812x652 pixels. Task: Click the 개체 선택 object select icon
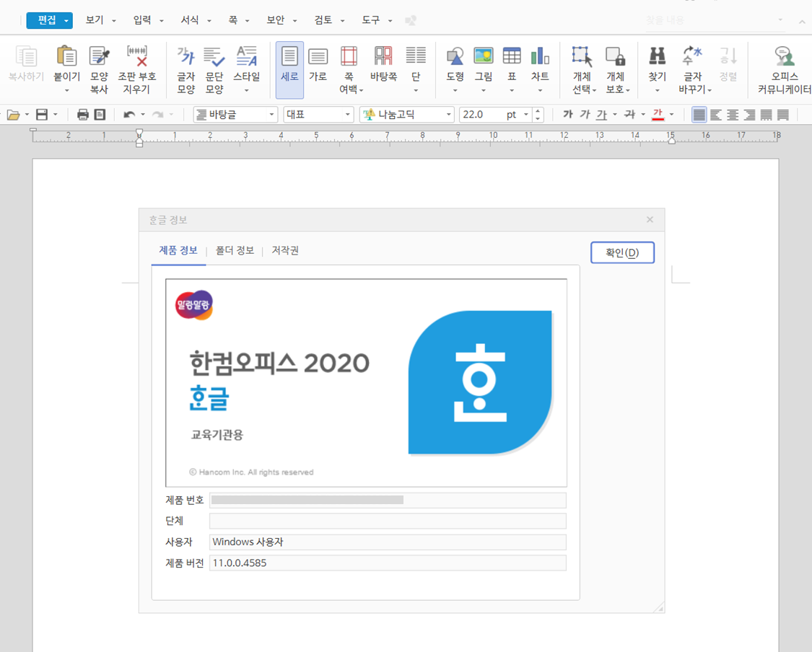(582, 56)
